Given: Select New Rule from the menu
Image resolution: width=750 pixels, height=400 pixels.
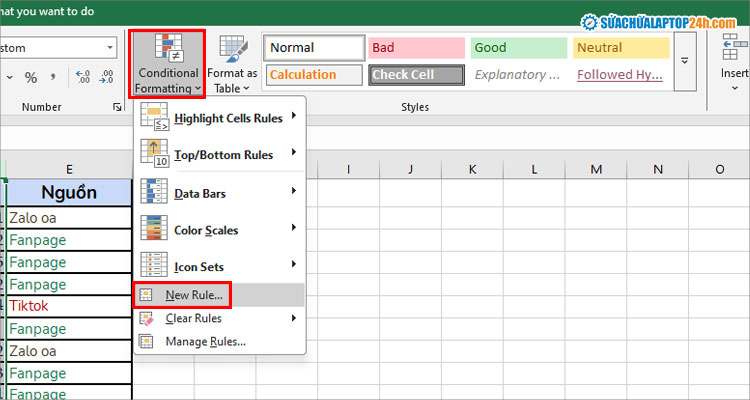Looking at the screenshot, I should 193,295.
